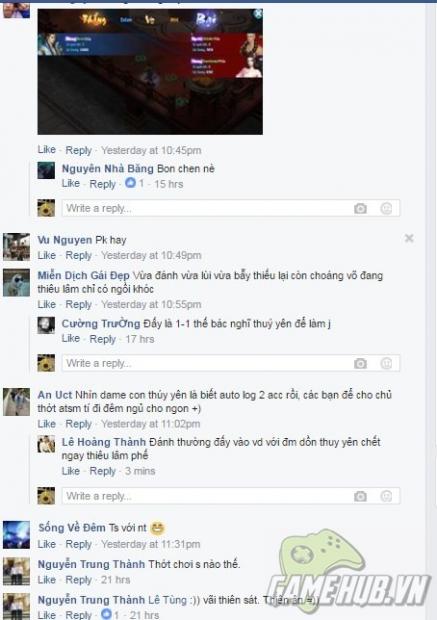This screenshot has height=620, width=437.
Task: Click camera icon under Lê Hoàng Thành reply
Action: point(360,496)
